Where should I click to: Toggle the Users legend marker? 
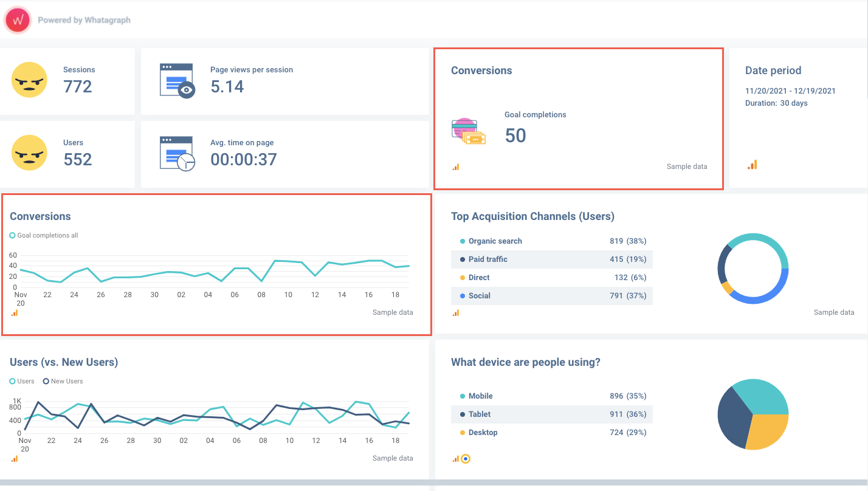pos(12,381)
